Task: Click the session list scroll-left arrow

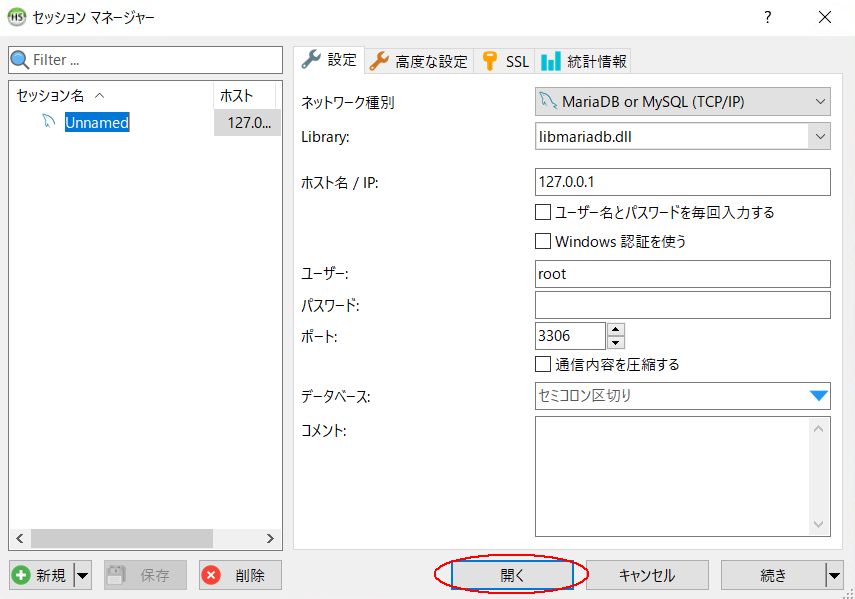Action: click(x=20, y=539)
